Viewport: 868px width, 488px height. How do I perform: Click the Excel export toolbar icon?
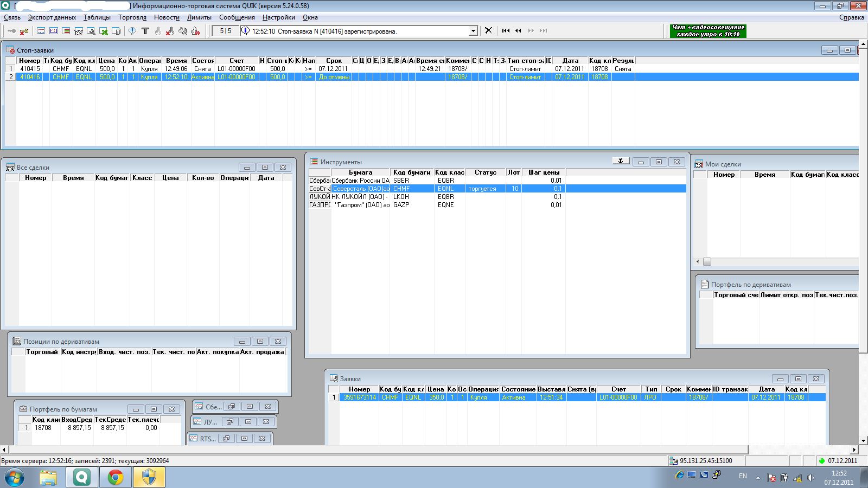104,31
